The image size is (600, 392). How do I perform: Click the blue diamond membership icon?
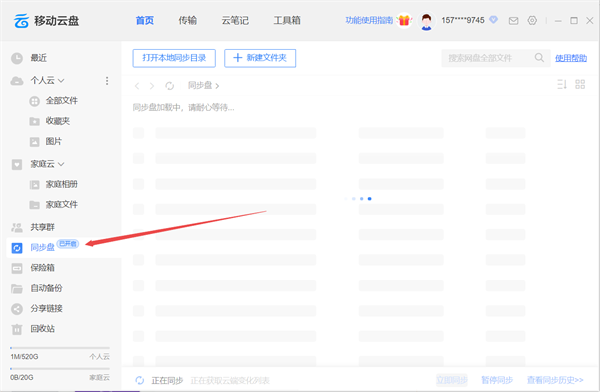coord(493,20)
